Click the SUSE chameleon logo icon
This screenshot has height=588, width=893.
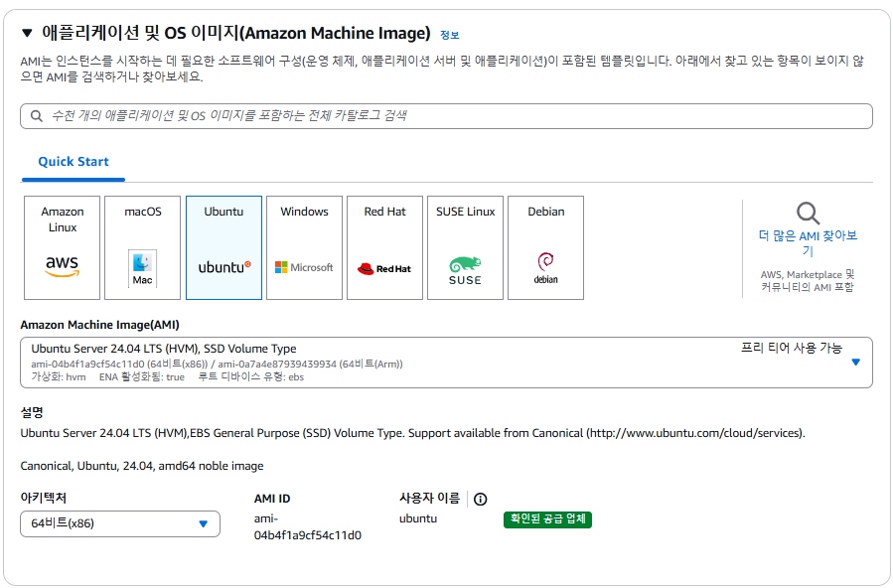click(x=465, y=271)
